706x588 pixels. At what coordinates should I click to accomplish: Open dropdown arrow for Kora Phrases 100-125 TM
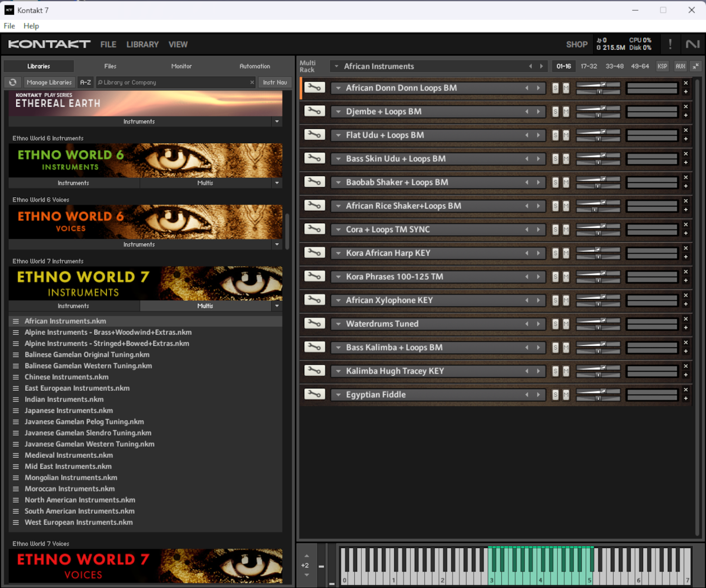[338, 277]
